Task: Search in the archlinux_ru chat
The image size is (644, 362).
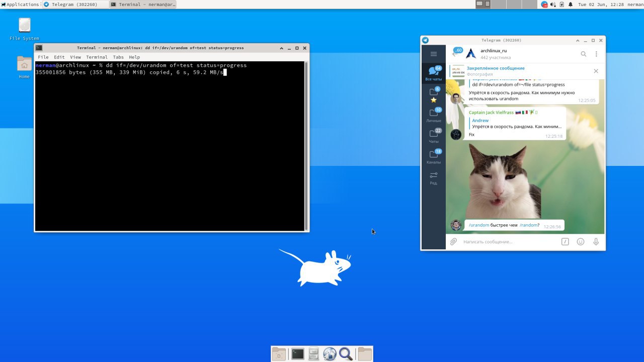Action: 584,54
